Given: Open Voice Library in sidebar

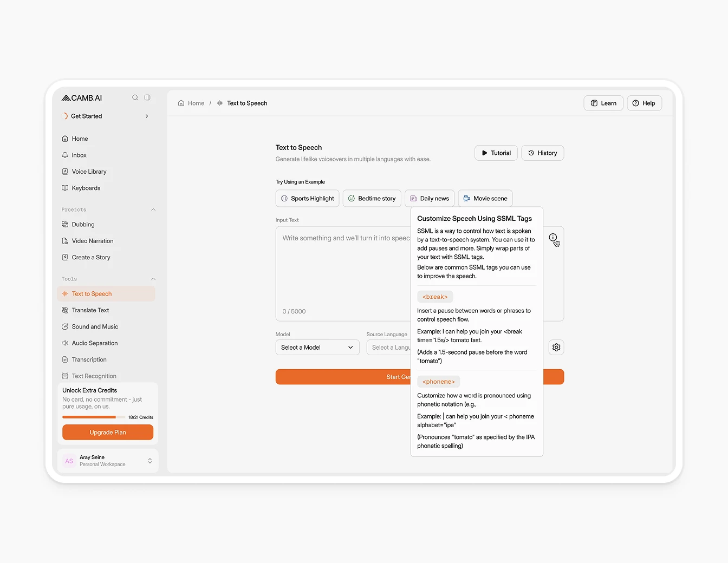Looking at the screenshot, I should 89,172.
